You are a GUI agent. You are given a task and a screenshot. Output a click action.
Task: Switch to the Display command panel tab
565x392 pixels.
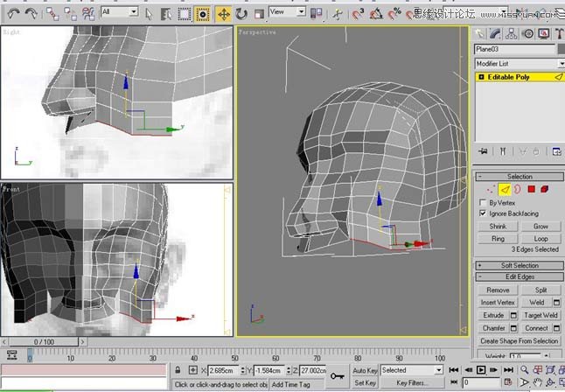click(544, 33)
